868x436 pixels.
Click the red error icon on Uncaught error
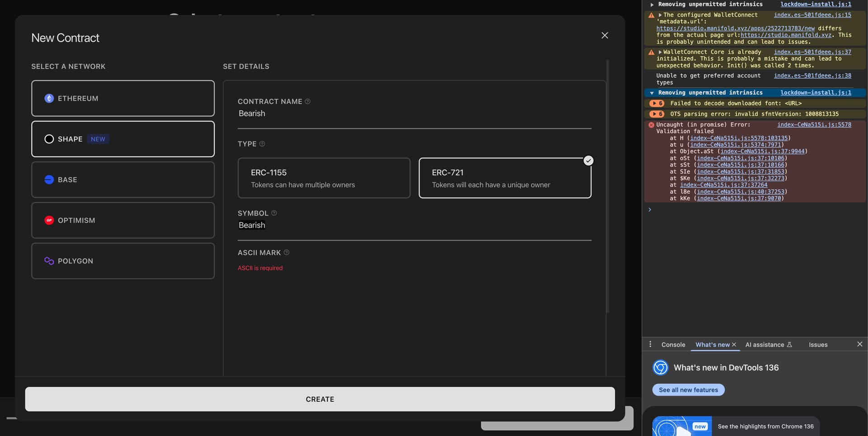pos(651,125)
